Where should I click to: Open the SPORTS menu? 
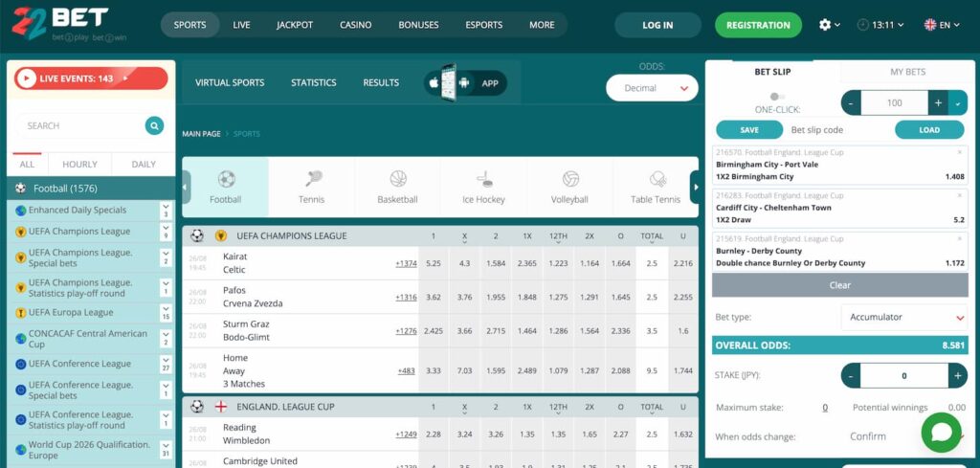click(x=190, y=25)
